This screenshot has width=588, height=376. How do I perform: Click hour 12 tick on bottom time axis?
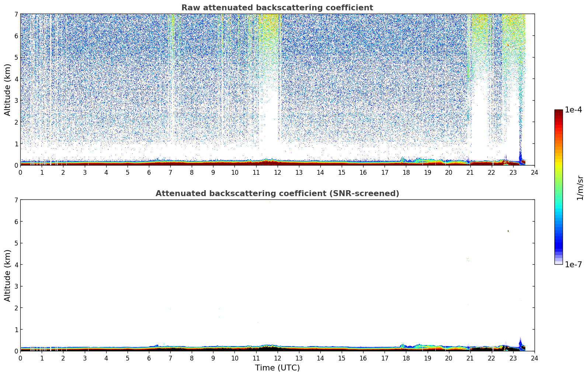pos(277,358)
